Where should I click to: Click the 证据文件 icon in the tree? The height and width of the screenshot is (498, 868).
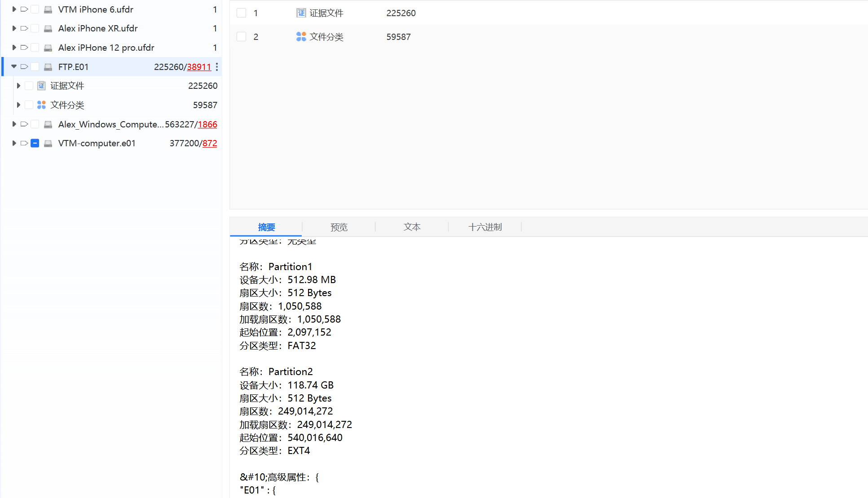pyautogui.click(x=41, y=86)
